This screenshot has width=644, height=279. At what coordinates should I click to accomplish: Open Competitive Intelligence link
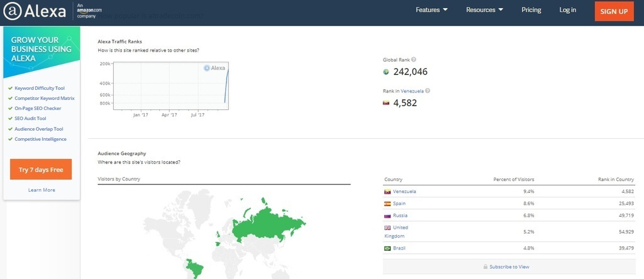[x=41, y=139]
